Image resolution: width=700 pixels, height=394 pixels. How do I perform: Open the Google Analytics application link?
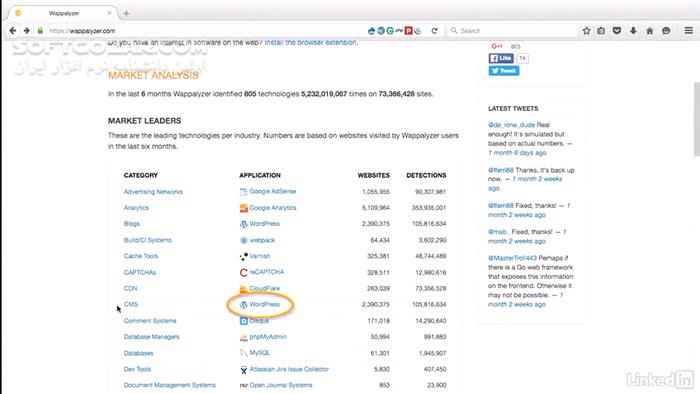point(272,207)
